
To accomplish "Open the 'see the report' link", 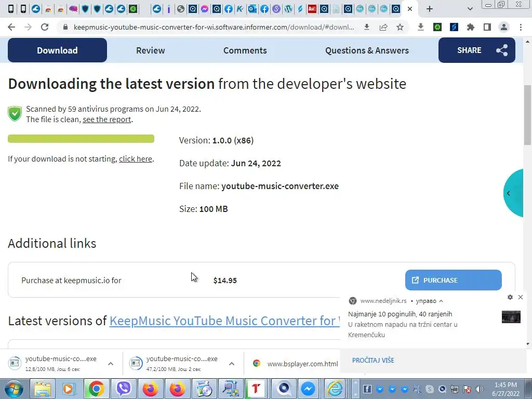I will point(107,119).
